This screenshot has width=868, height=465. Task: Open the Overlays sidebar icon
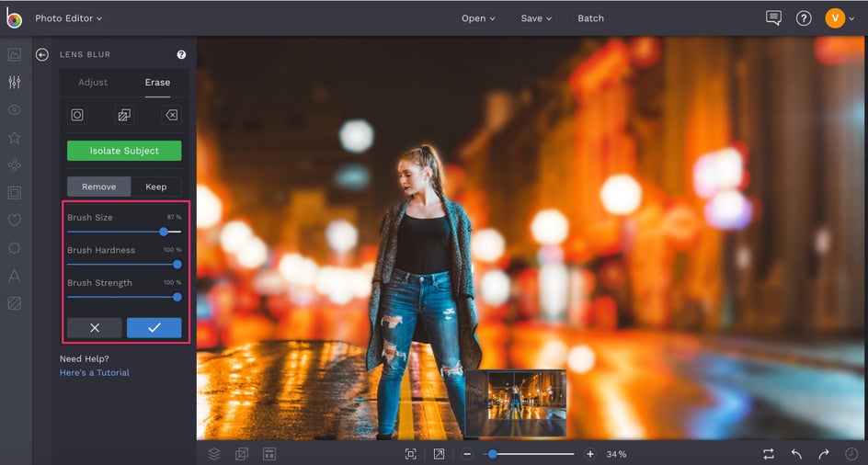(15, 248)
